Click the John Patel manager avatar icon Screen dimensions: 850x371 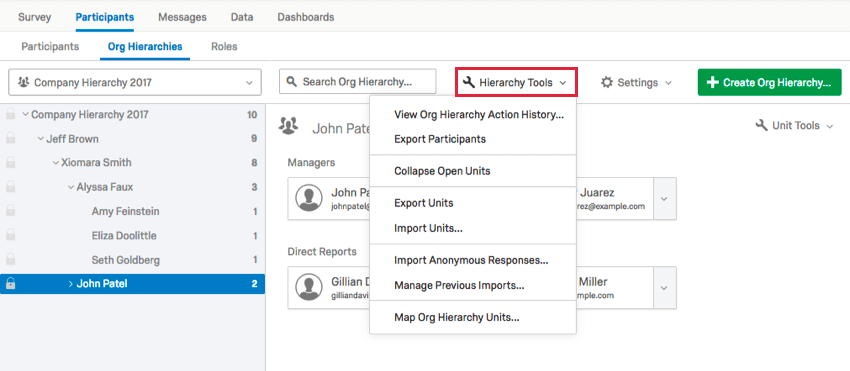click(x=309, y=198)
